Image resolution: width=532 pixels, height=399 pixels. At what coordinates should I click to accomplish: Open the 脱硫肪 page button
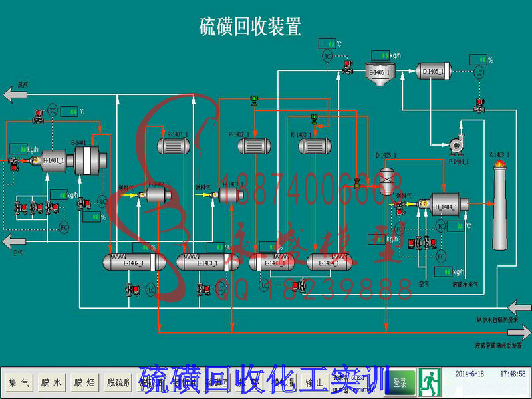118,383
